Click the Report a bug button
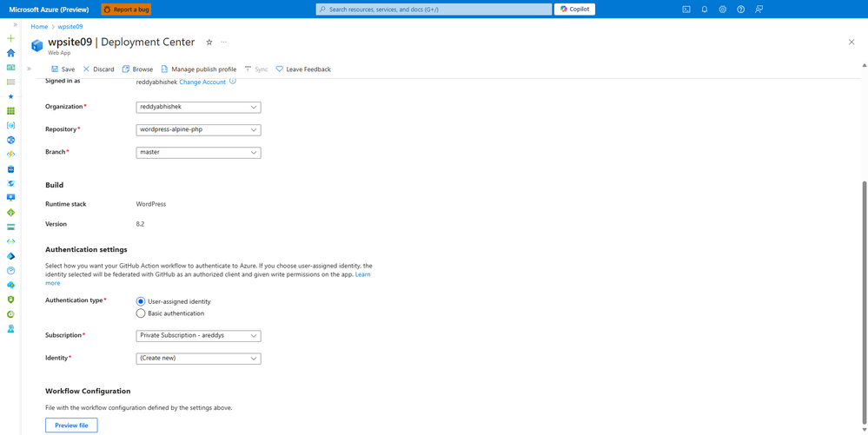 [x=126, y=10]
